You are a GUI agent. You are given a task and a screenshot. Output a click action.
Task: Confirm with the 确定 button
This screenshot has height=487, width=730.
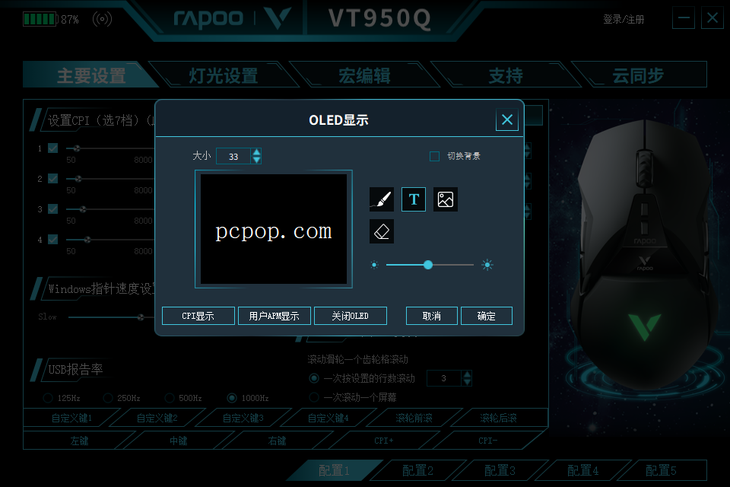tap(487, 316)
